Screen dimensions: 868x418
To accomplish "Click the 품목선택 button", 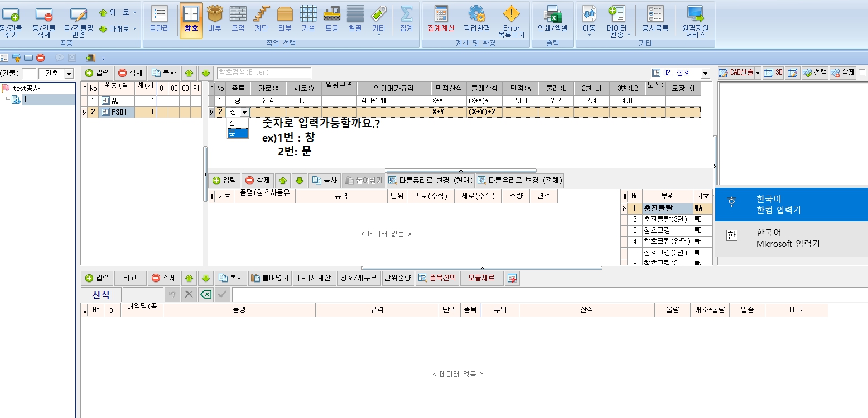I will 437,278.
